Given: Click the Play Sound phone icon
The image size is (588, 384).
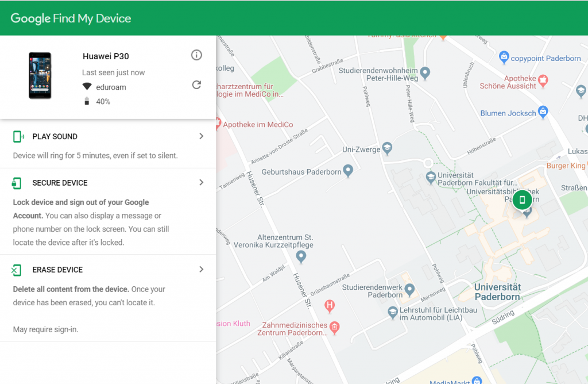Looking at the screenshot, I should click(x=18, y=137).
